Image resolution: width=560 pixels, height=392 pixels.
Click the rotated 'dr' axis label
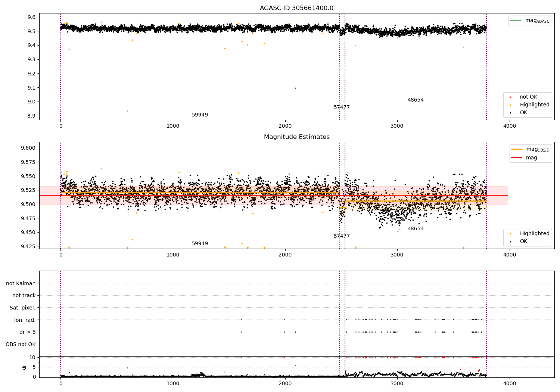24,367
